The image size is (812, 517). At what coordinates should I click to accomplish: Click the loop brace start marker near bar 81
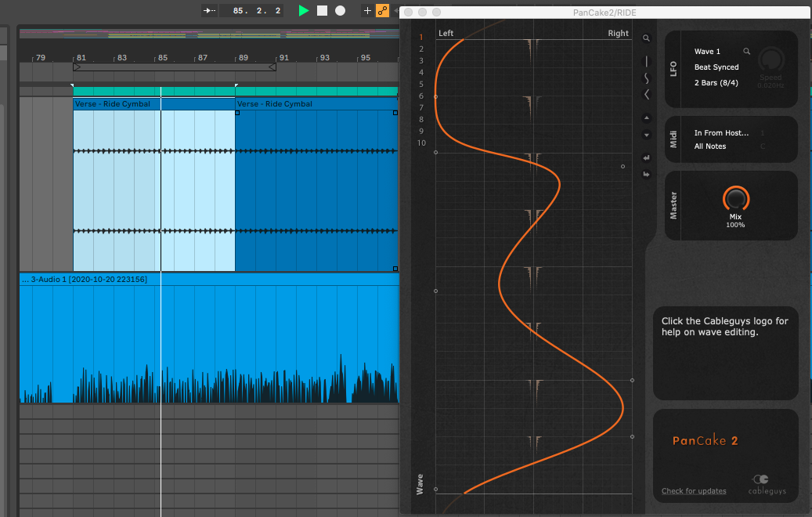(77, 67)
